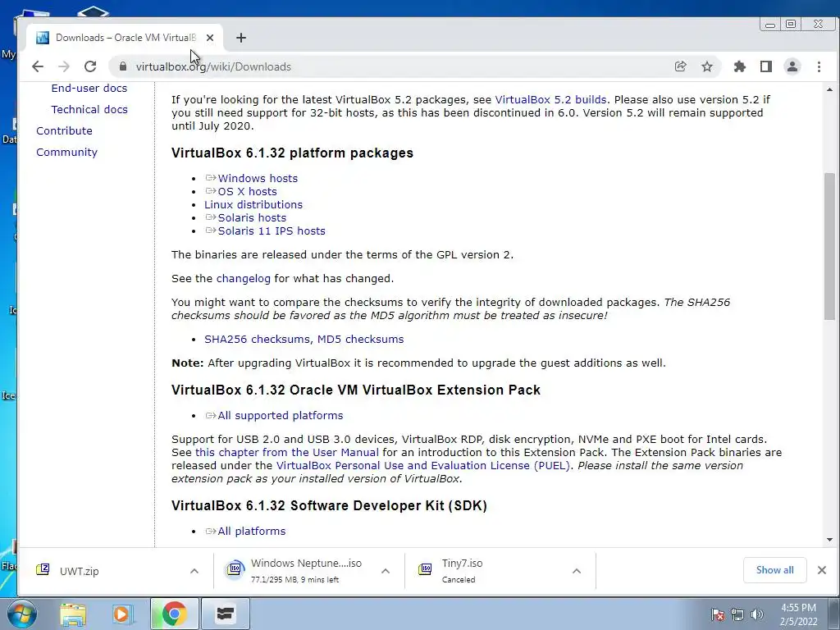This screenshot has width=840, height=630.
Task: Download the Windows hosts package
Action: [x=258, y=178]
